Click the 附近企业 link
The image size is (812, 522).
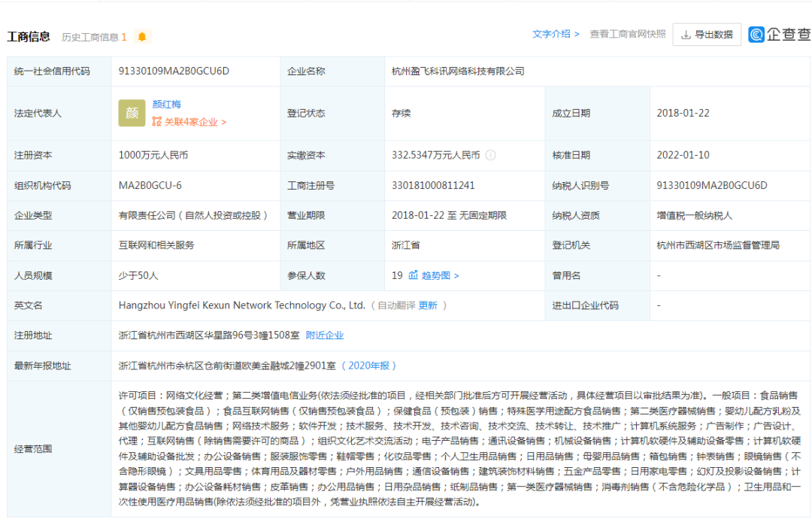(x=326, y=335)
